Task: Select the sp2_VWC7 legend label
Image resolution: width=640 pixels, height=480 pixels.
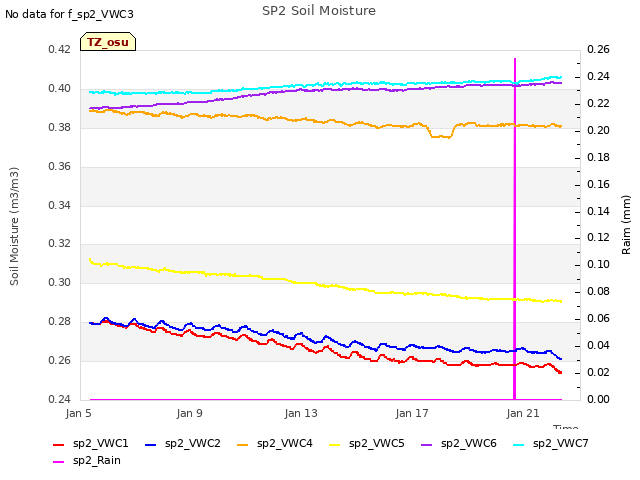Action: coord(560,444)
